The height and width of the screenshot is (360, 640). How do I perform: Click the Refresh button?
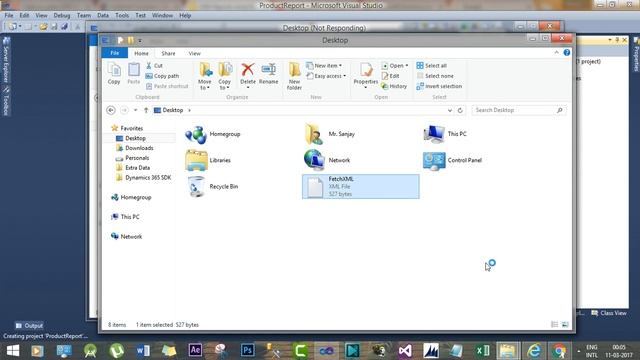click(460, 110)
